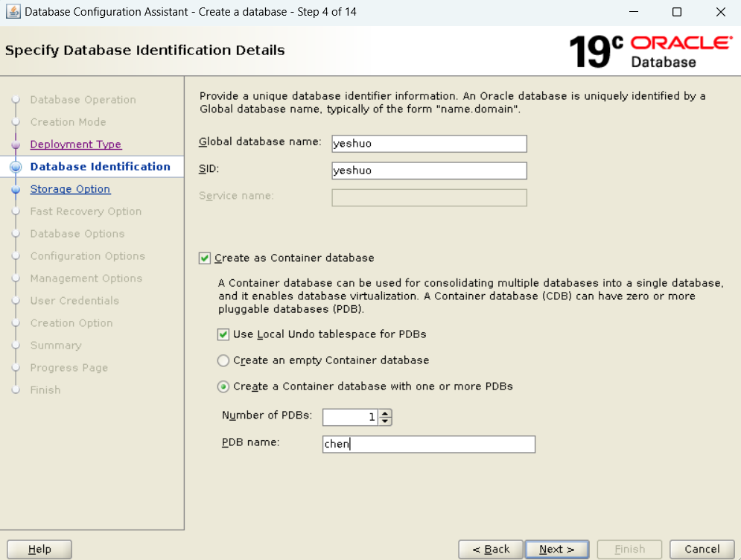Screen dimensions: 741x560
Task: Click the Storage Option step bullet icon
Action: click(x=16, y=189)
